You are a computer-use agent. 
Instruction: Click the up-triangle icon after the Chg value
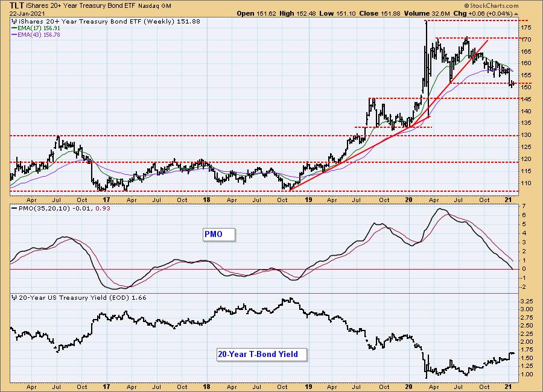516,14
